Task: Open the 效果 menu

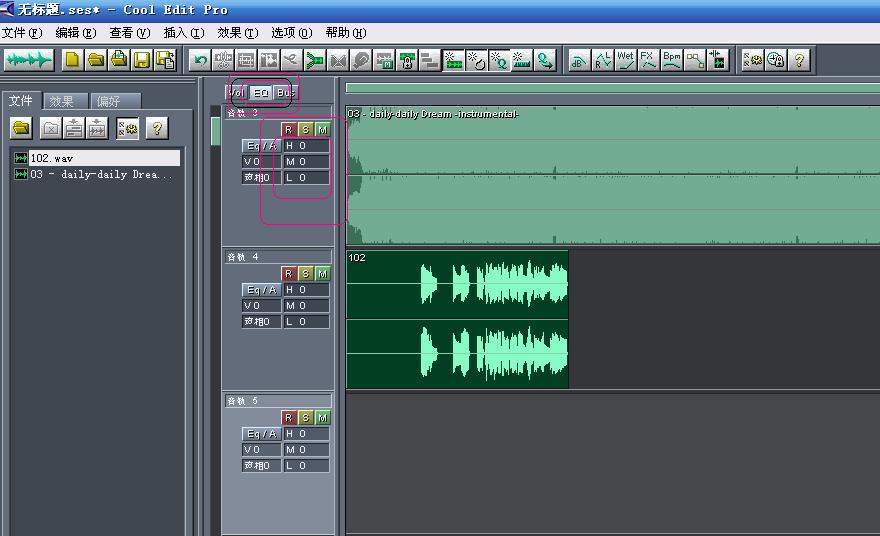Action: click(237, 33)
